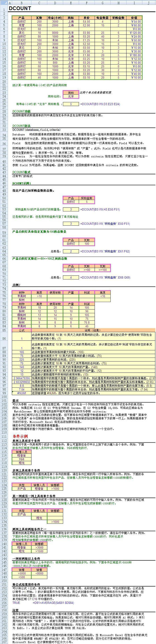Click the DCOUNT(database, field, criteria) syntax line

pos(36,130)
